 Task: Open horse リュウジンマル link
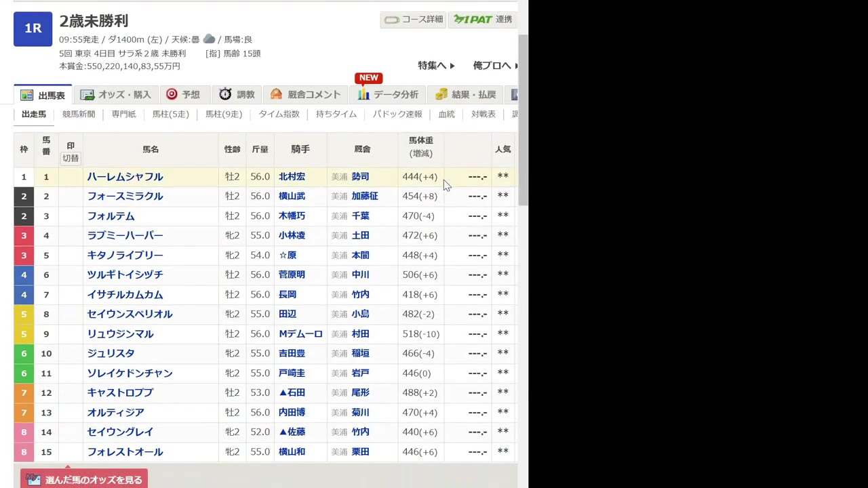(120, 333)
